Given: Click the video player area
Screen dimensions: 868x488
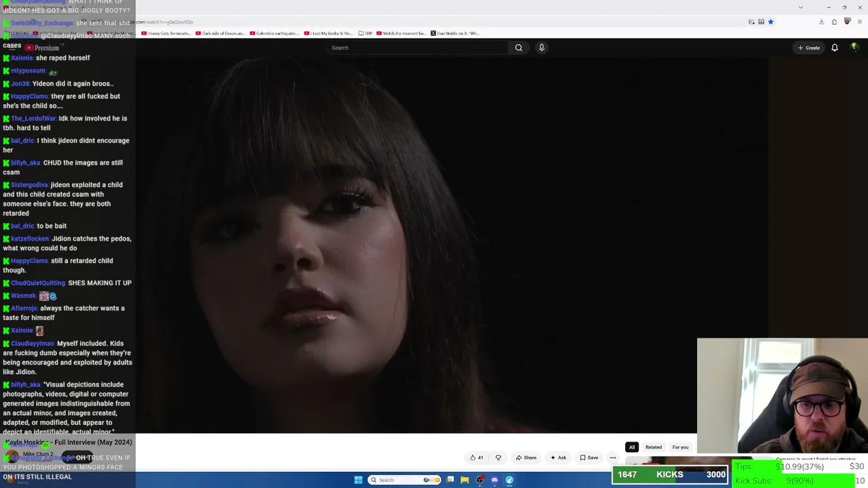Looking at the screenshot, I should 452,244.
